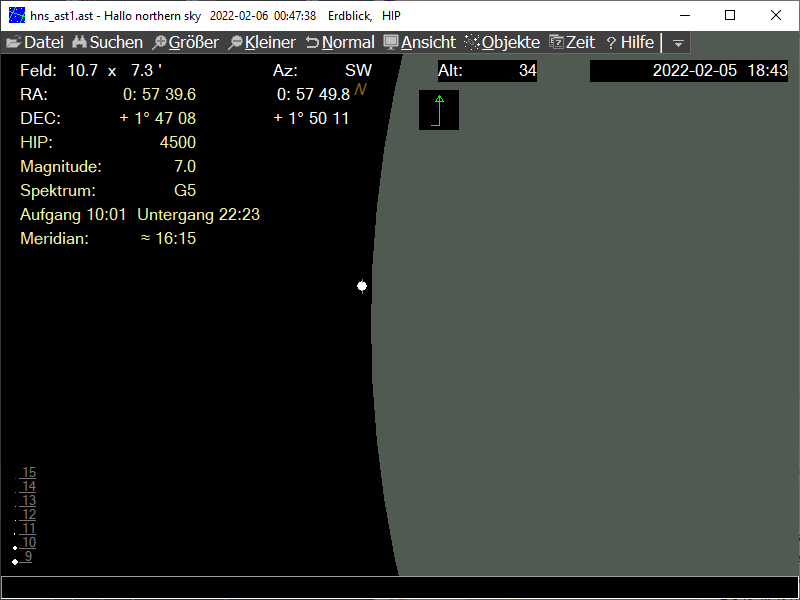Reset the view with Normal
The image size is (800, 600).
pyautogui.click(x=340, y=43)
